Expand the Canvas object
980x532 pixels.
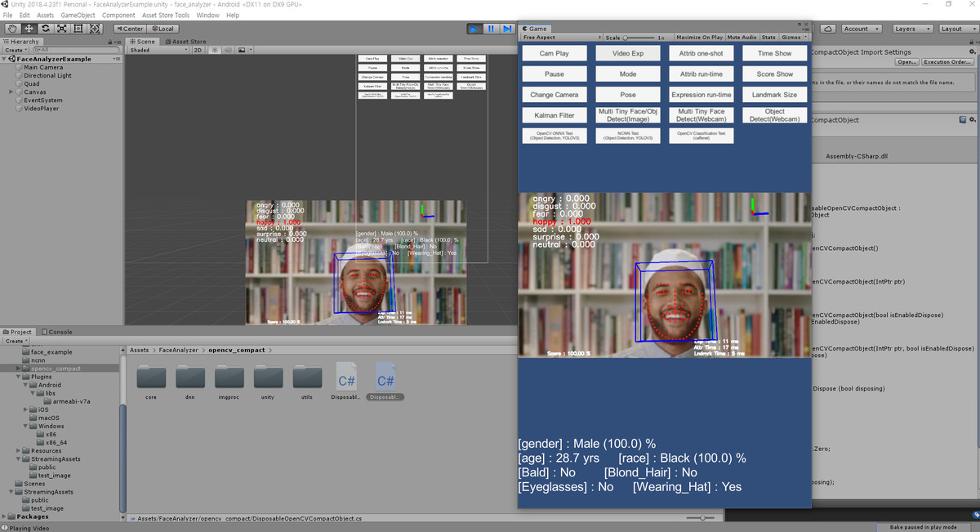pos(11,92)
